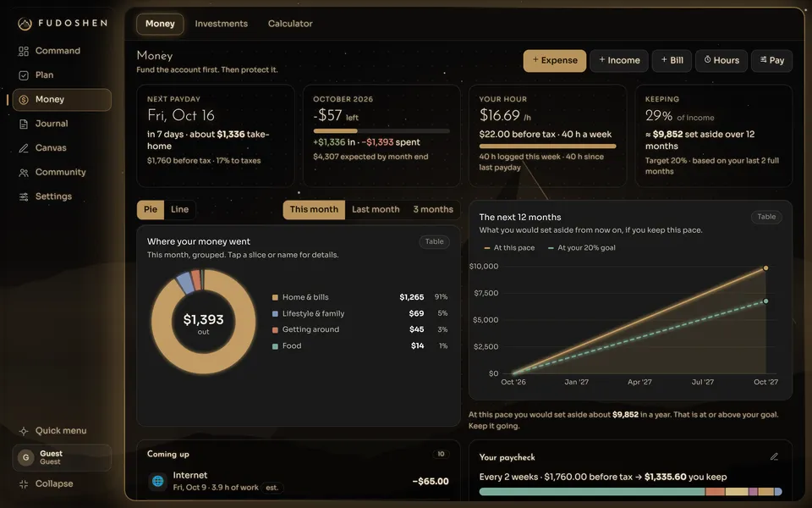Click the Home & bills legend name
This screenshot has width=812, height=508.
(305, 297)
